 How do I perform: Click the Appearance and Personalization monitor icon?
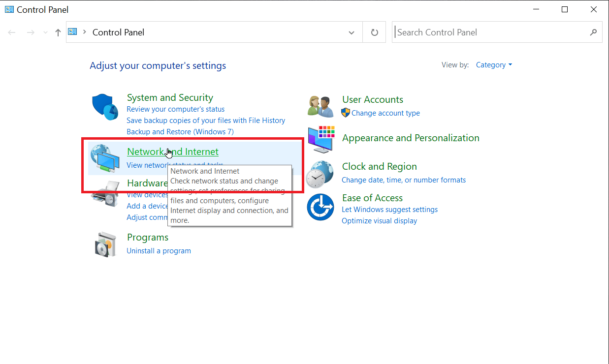pos(321,139)
